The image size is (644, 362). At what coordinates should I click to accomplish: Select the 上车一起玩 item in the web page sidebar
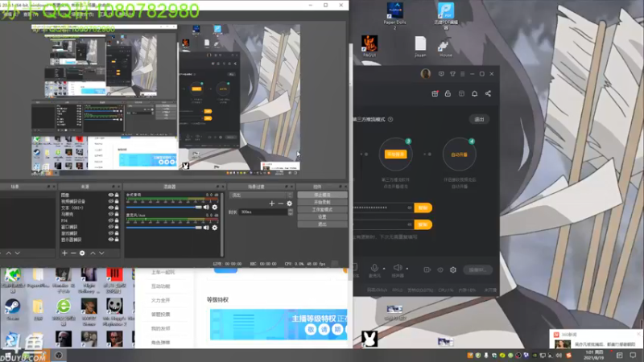163,272
